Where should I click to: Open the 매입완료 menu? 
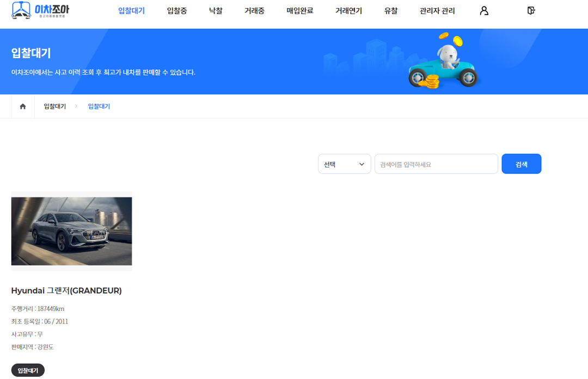300,11
